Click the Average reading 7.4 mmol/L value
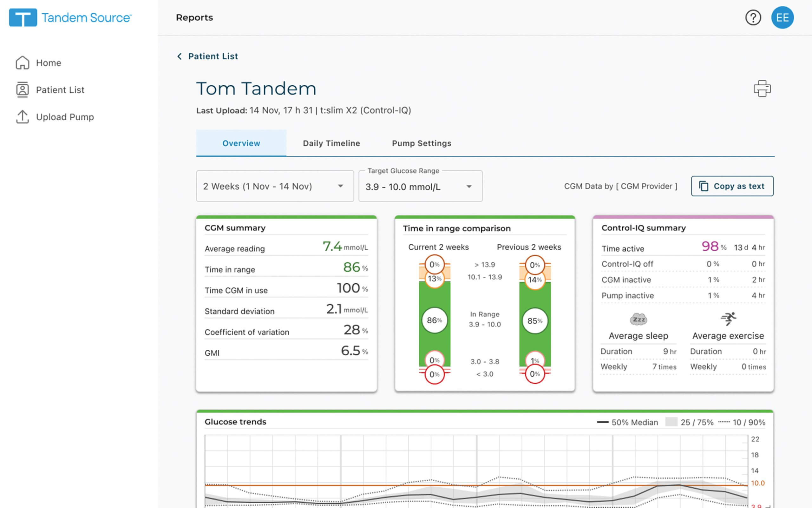 (345, 246)
